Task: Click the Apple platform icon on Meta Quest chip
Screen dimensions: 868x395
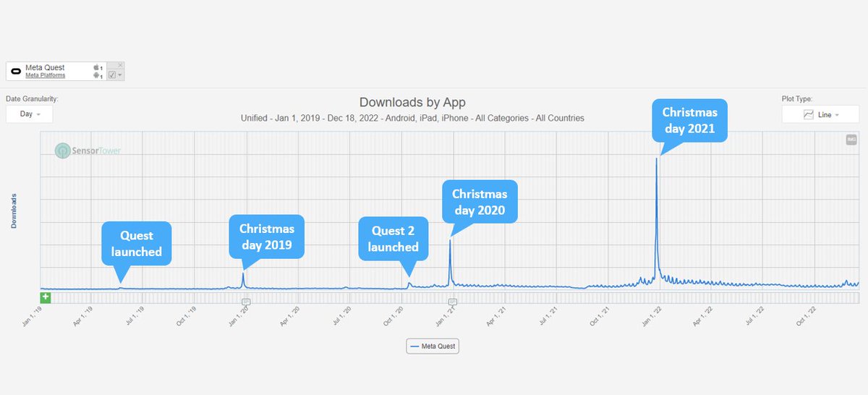Action: click(x=95, y=67)
